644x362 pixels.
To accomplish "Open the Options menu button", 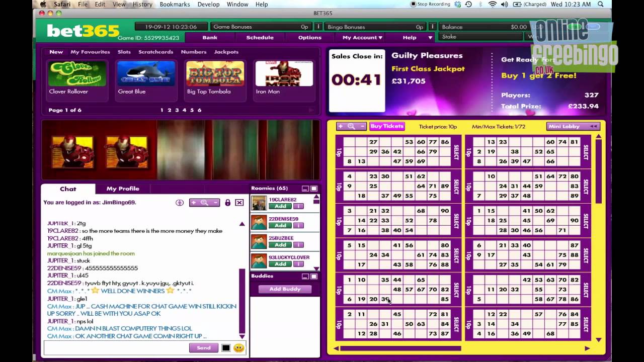I will click(x=310, y=37).
